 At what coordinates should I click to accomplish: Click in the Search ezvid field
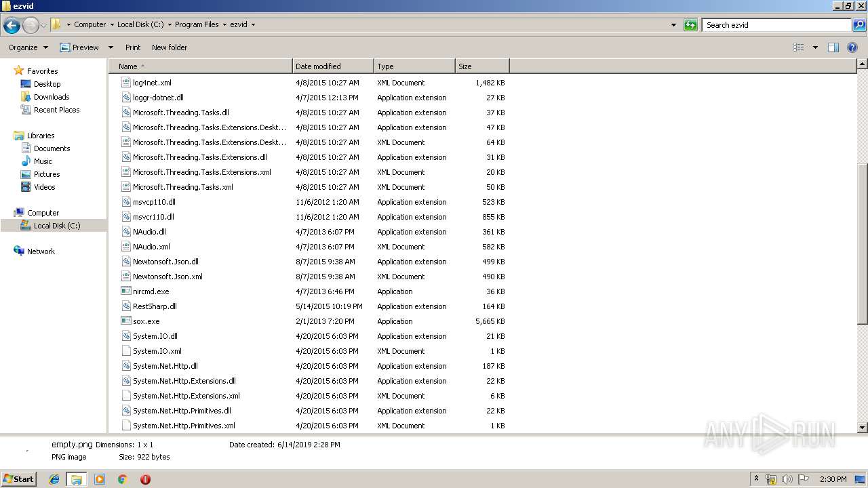point(776,25)
